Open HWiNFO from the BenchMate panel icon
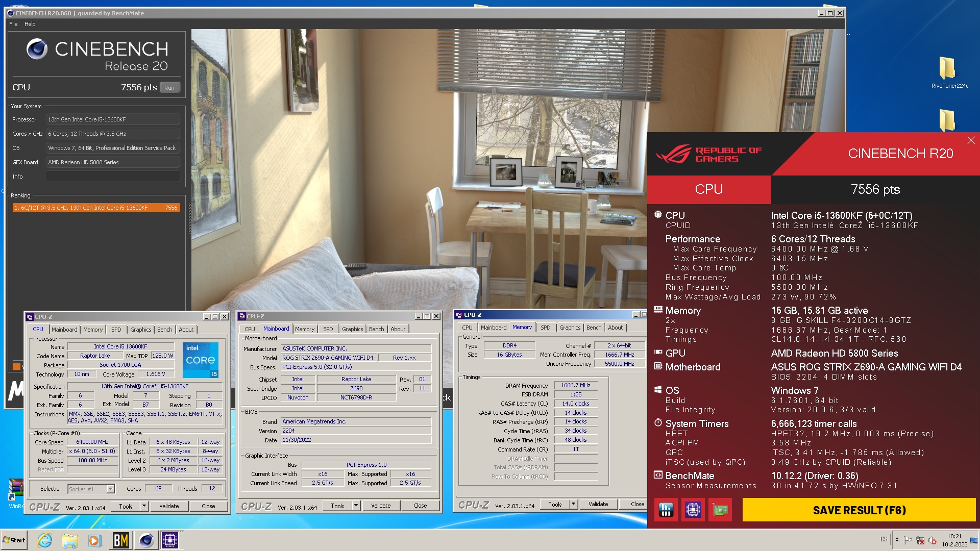 [666, 510]
